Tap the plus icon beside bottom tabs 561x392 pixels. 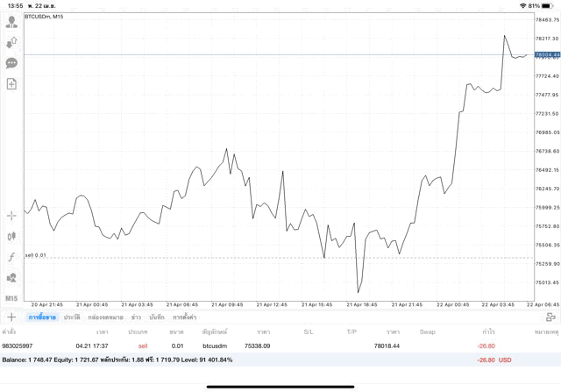tap(11, 317)
